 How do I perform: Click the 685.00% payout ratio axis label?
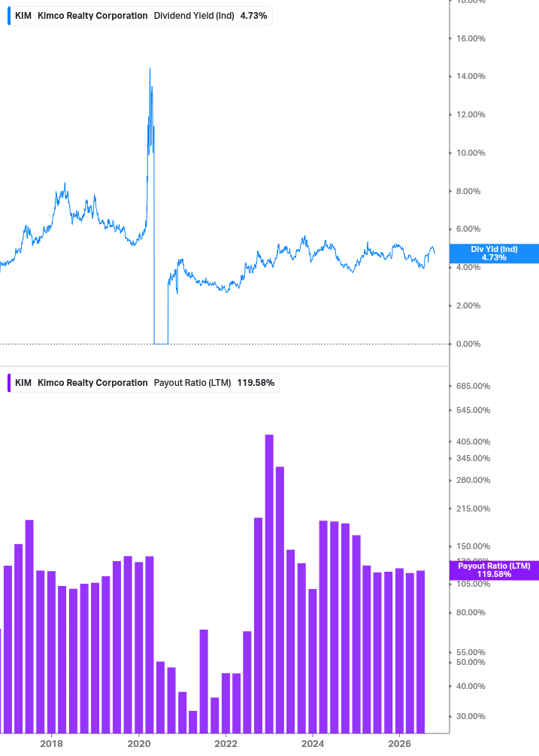473,386
